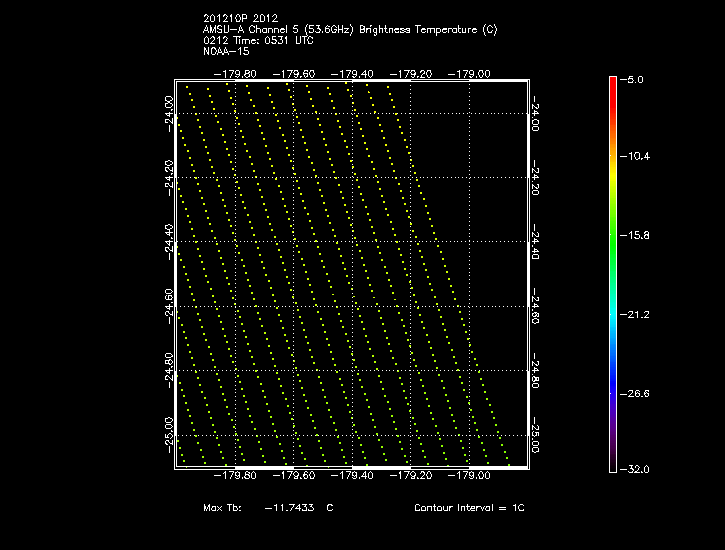
Task: Click the -15.8 color bar label
Action: click(637, 235)
